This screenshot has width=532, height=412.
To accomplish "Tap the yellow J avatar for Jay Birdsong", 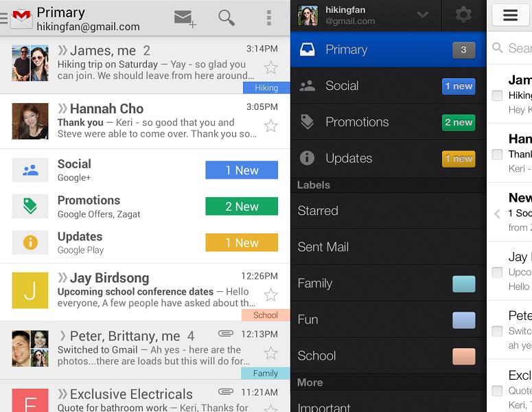I will pos(30,290).
